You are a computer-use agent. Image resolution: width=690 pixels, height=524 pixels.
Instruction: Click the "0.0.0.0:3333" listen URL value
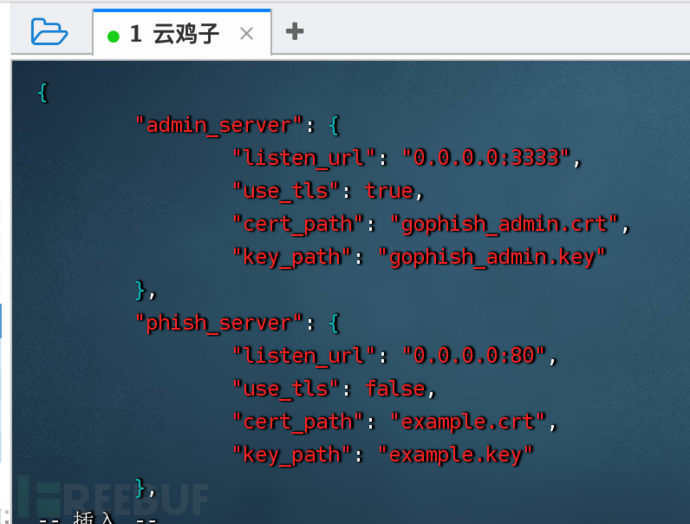click(x=486, y=158)
